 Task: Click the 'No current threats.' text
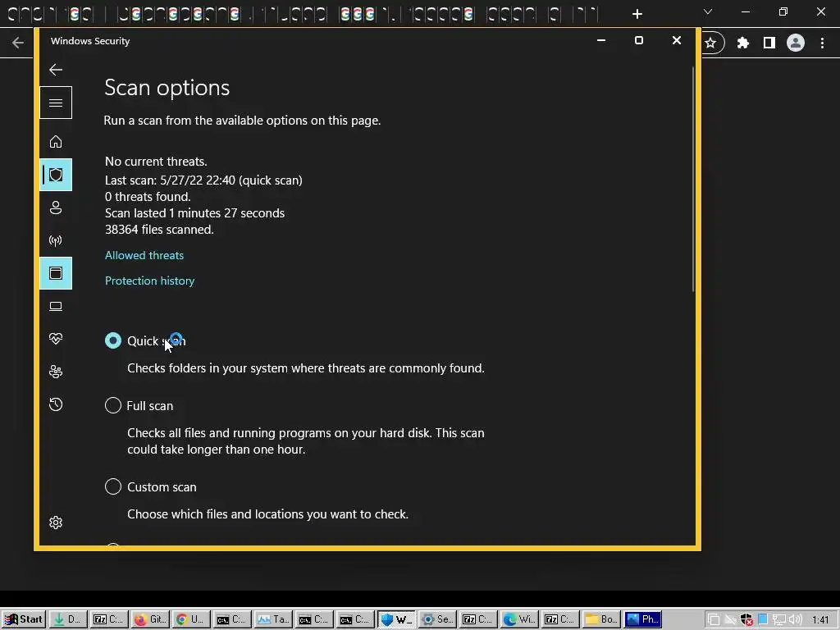pos(156,162)
